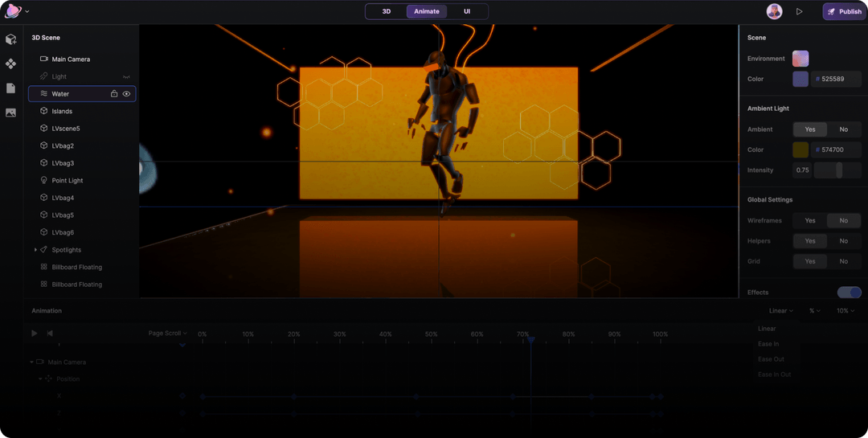
Task: Switch to the 3D tab
Action: [387, 12]
